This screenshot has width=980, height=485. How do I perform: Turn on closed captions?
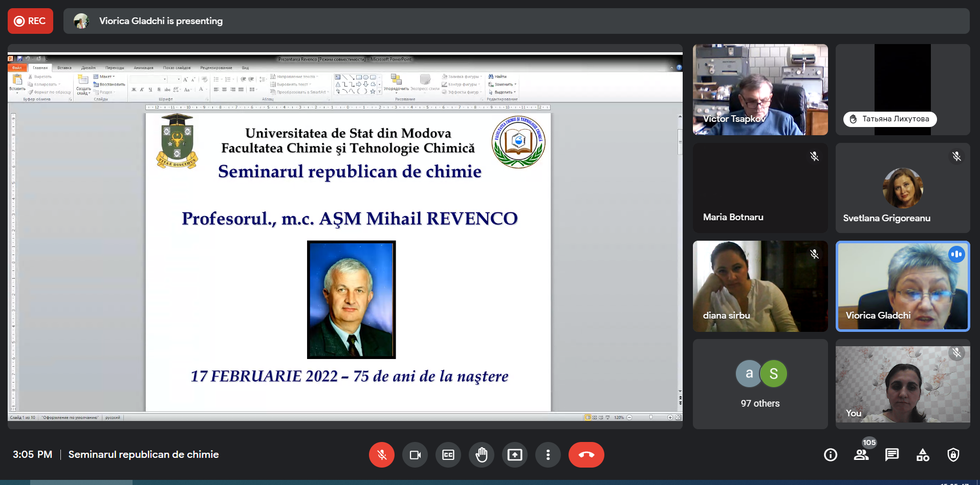(x=448, y=455)
